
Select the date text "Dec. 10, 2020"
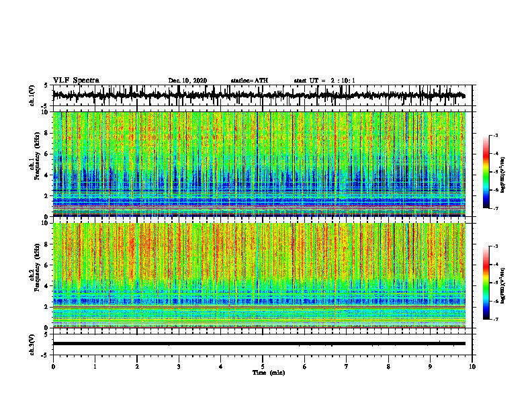coord(187,81)
